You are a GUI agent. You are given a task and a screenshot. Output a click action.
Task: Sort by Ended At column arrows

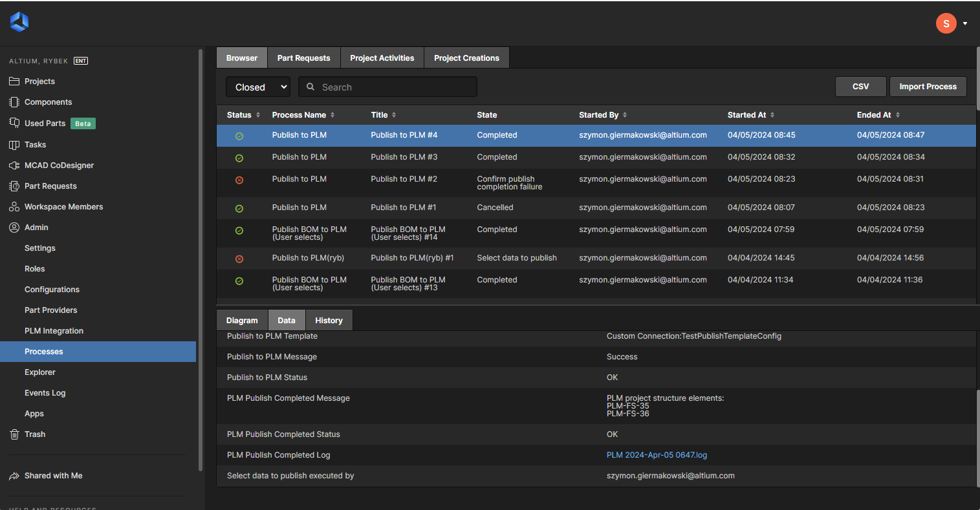(898, 115)
